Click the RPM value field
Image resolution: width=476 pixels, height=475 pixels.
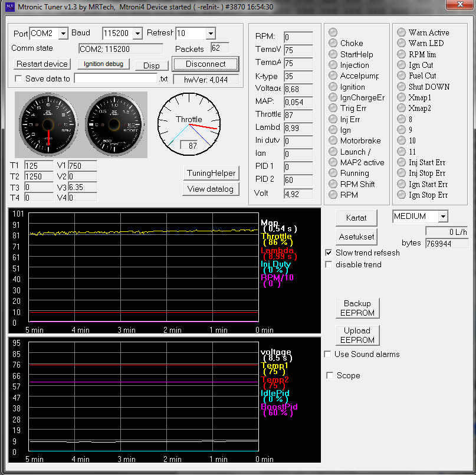(298, 37)
